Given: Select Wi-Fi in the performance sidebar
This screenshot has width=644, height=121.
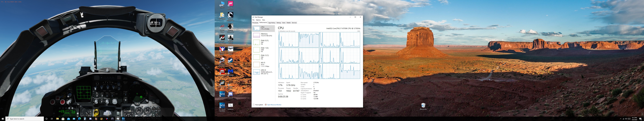Looking at the screenshot, I should (264, 64).
